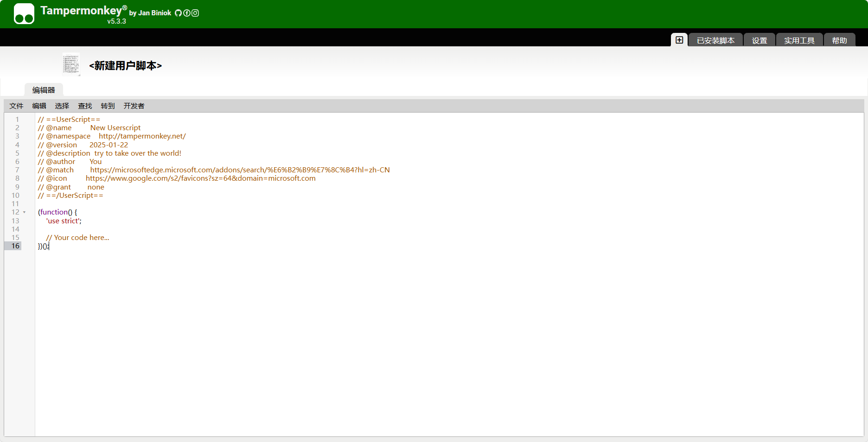
Task: Switch to the 已安装脚本 tab
Action: pos(715,40)
